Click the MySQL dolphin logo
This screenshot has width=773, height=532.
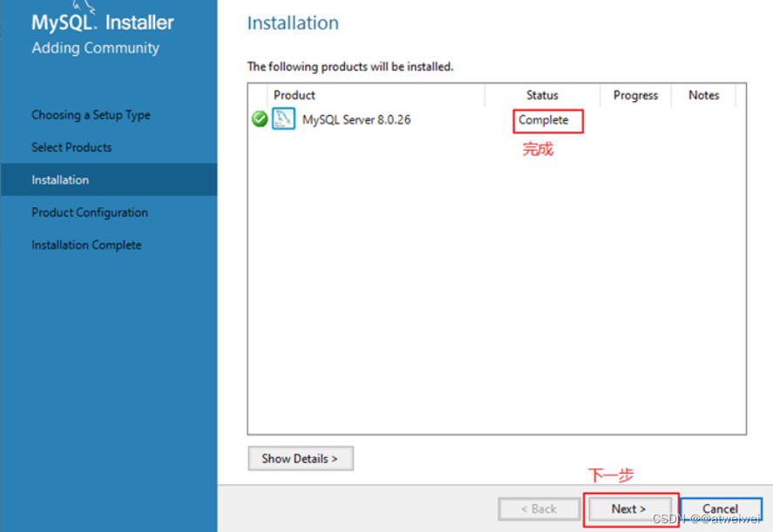point(82,6)
